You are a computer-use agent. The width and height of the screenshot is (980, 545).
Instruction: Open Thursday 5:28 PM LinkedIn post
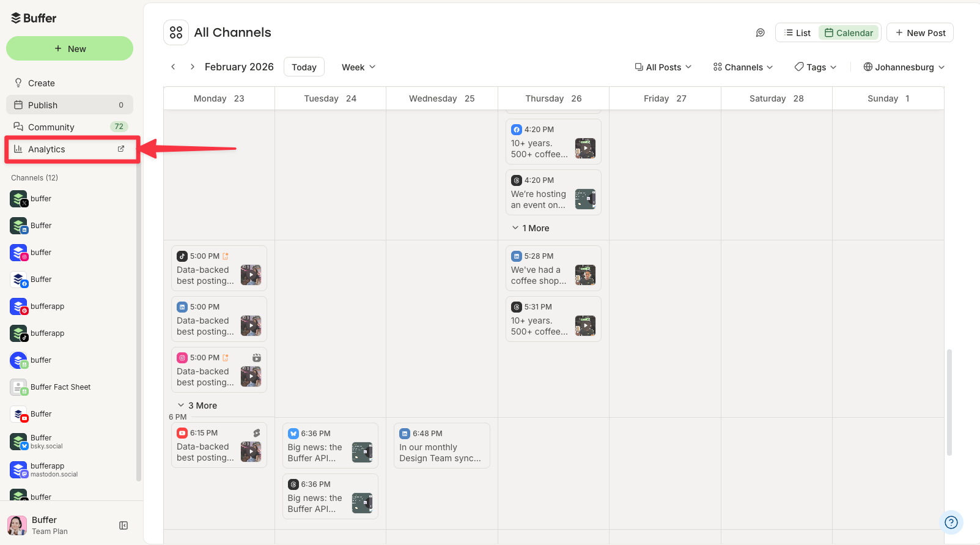tap(553, 269)
